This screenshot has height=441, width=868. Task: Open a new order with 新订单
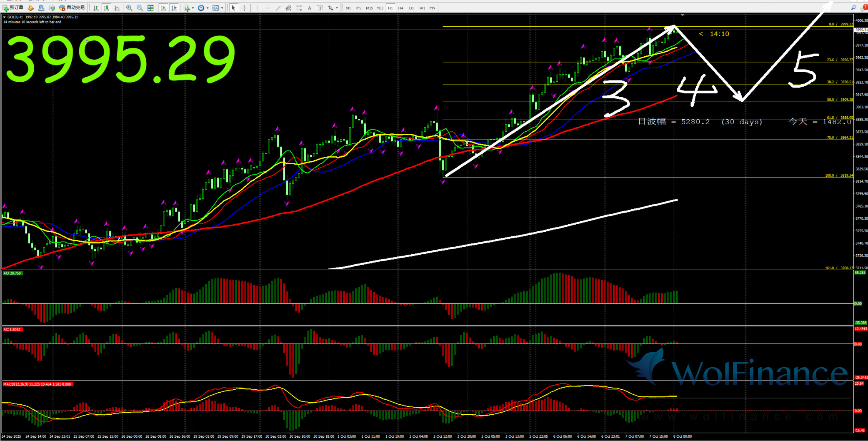[13, 8]
